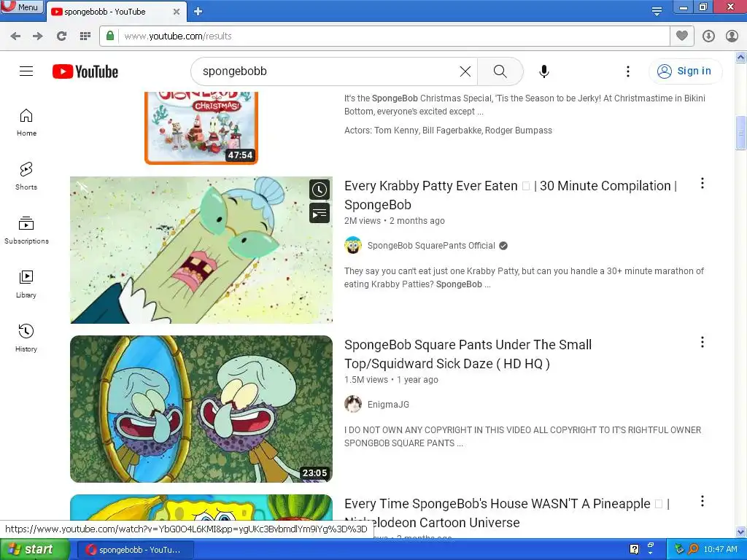Viewport: 747px width, 560px height.
Task: Click the green security padlock icon
Action: pyautogui.click(x=110, y=36)
